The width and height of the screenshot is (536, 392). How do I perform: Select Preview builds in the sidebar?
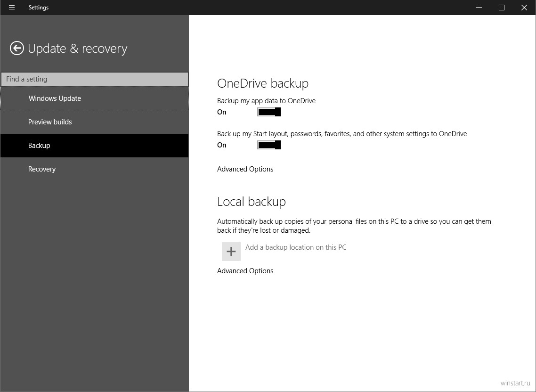coord(94,122)
